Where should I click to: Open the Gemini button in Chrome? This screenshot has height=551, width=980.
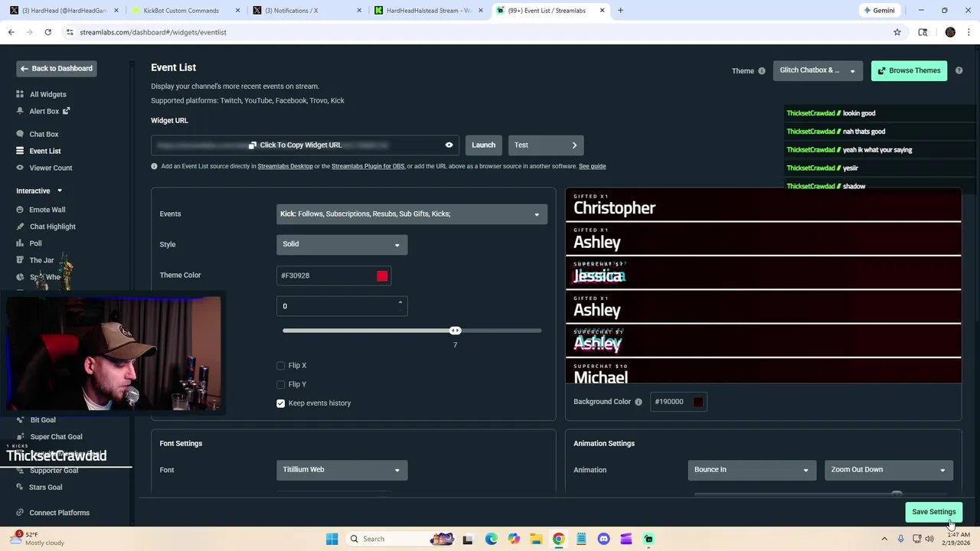coord(878,11)
